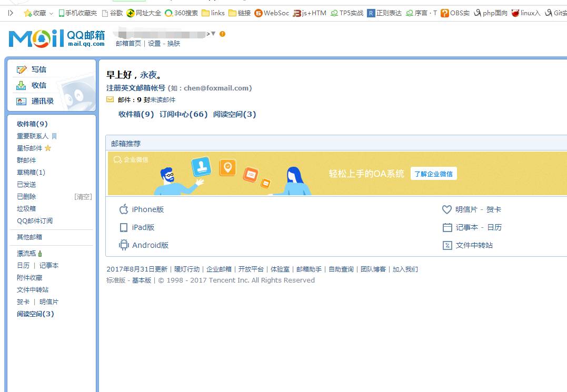Image resolution: width=567 pixels, height=392 pixels.
Task: Click the Android robot icon
Action: pos(124,245)
